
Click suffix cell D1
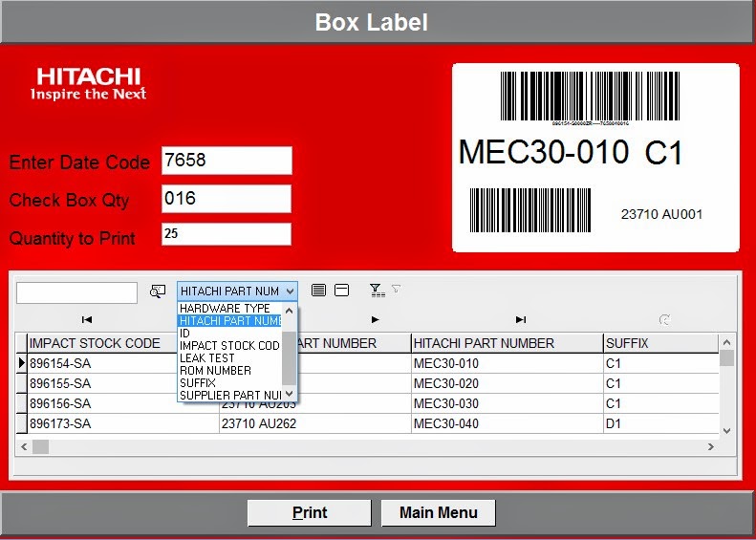tap(660, 423)
